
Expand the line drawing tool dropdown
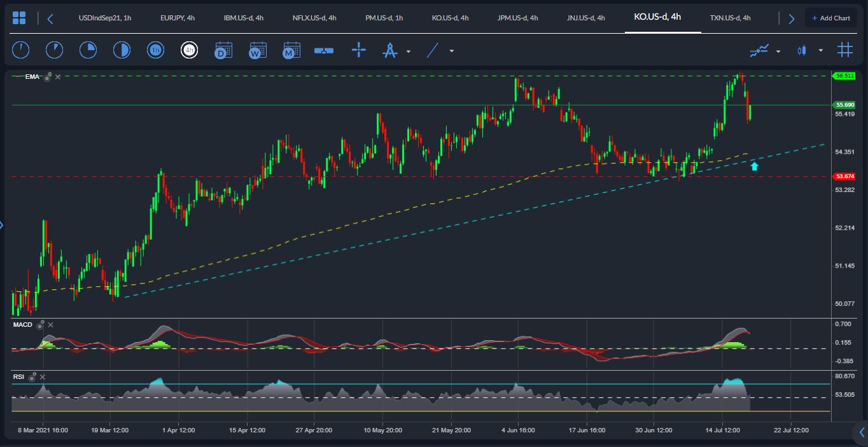point(452,51)
